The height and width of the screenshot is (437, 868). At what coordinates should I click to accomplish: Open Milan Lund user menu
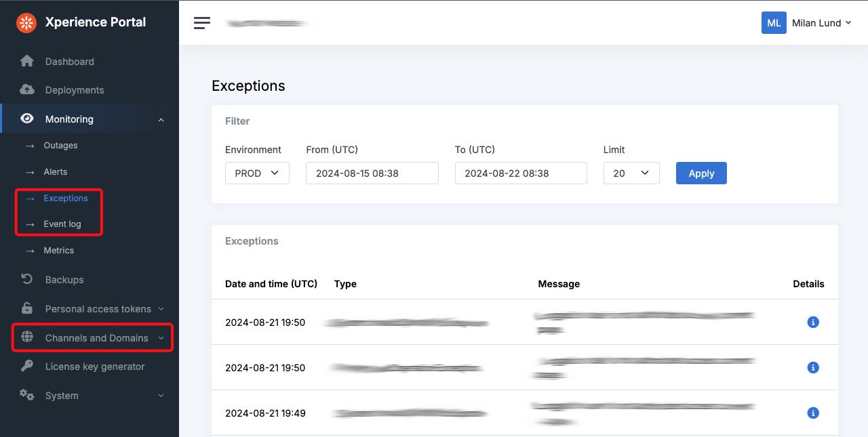click(821, 23)
